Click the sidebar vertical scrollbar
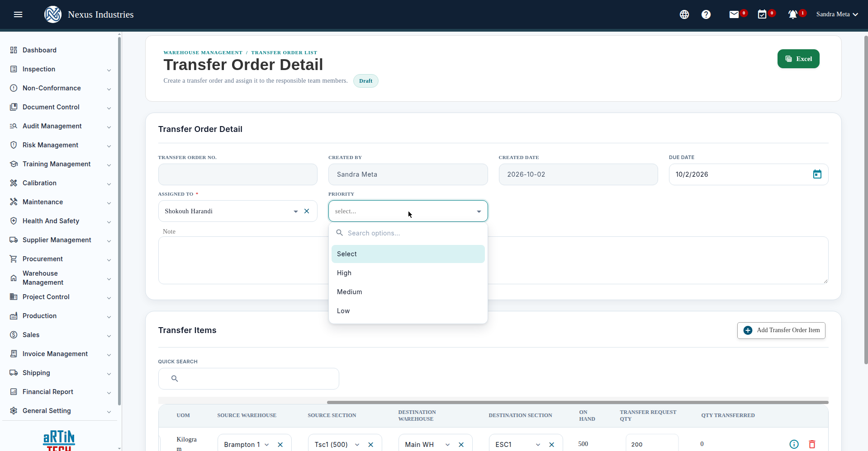The image size is (868, 451). click(x=119, y=221)
